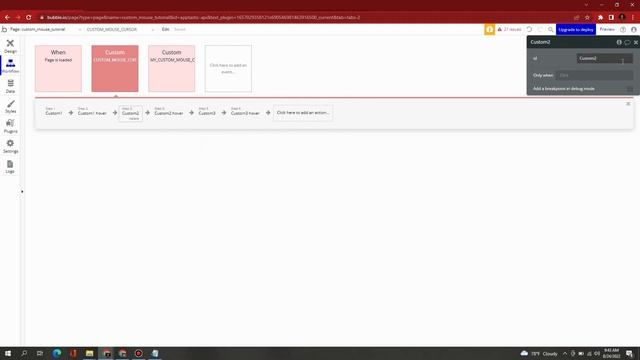The height and width of the screenshot is (360, 640).
Task: Collapse the left sidebar with small arrow
Action: point(22,191)
